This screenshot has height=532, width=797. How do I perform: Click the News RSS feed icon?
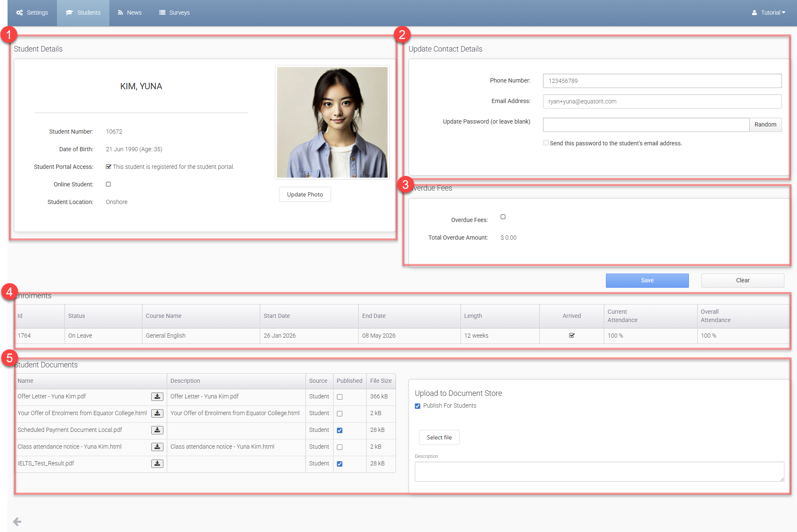(120, 13)
